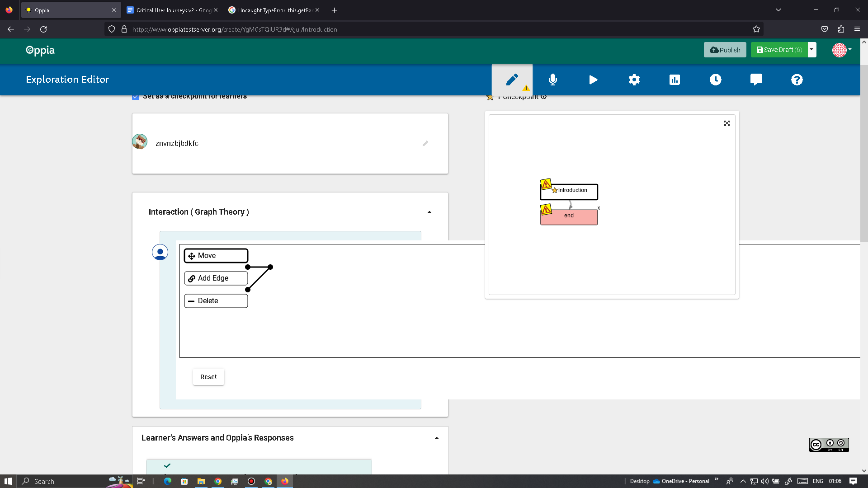This screenshot has height=488, width=868.
Task: Expand the state graph to fullscreen
Action: click(726, 123)
